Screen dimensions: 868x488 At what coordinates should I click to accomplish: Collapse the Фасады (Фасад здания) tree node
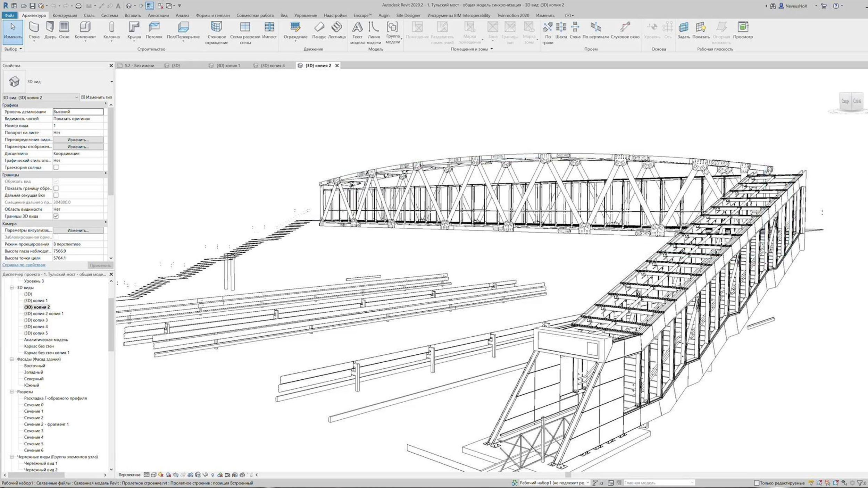click(12, 359)
